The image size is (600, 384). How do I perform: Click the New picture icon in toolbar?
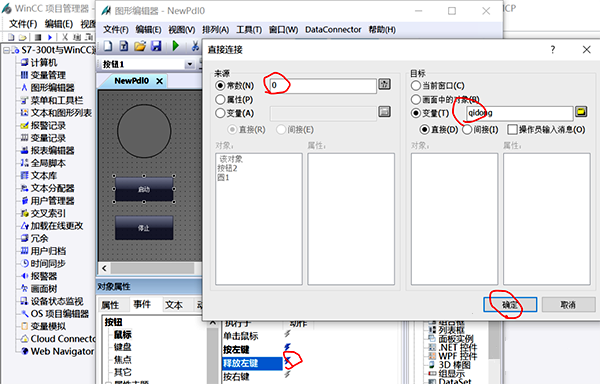point(108,46)
